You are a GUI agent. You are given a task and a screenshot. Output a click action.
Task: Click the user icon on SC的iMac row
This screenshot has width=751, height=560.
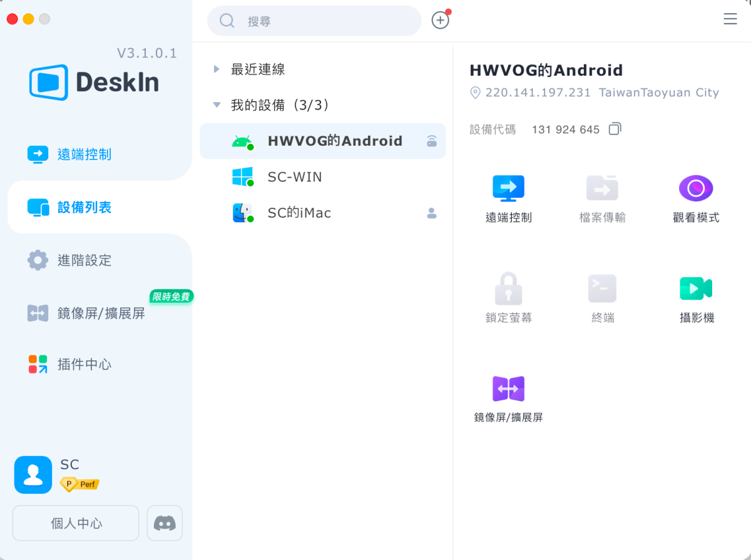pos(432,213)
